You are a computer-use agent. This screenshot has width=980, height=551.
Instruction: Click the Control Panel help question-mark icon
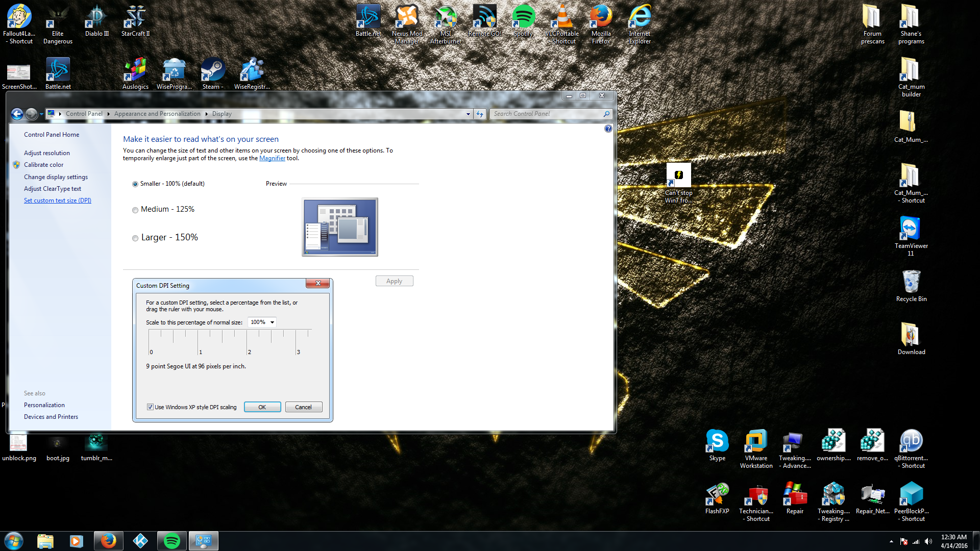tap(608, 129)
